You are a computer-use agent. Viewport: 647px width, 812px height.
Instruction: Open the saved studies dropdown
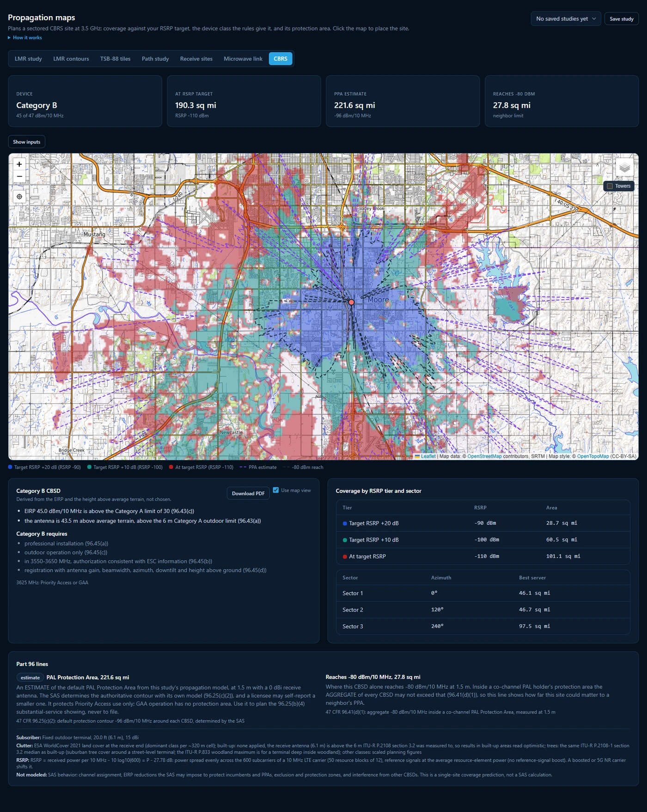(566, 18)
